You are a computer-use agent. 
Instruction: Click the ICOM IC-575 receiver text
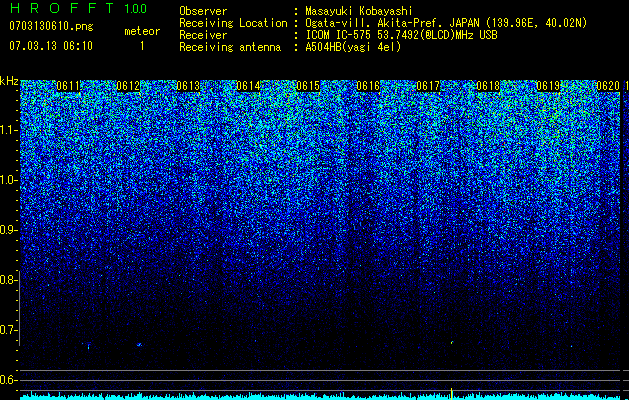point(340,35)
